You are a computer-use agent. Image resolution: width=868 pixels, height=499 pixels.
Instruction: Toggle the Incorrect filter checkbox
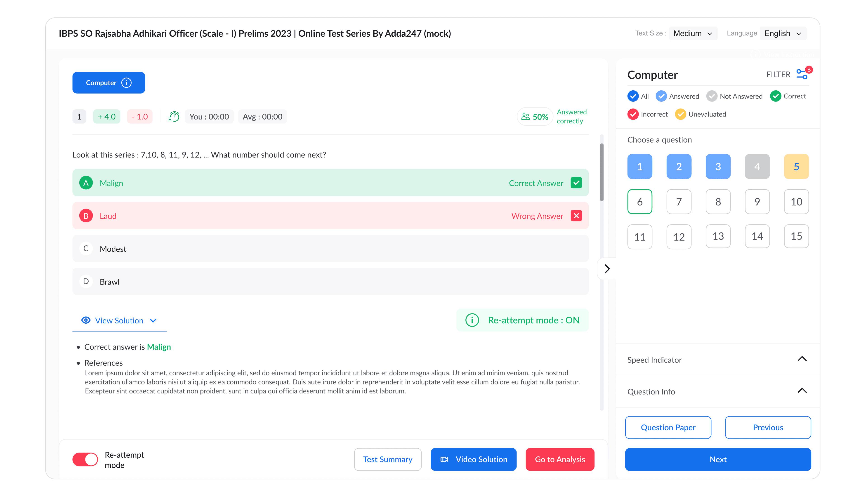pyautogui.click(x=633, y=114)
